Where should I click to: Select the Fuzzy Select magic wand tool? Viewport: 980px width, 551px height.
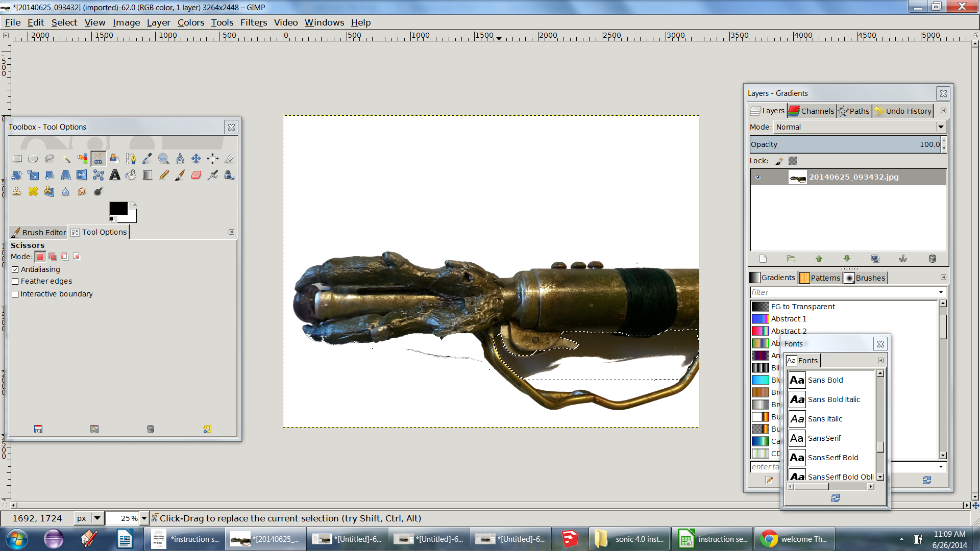(x=66, y=159)
